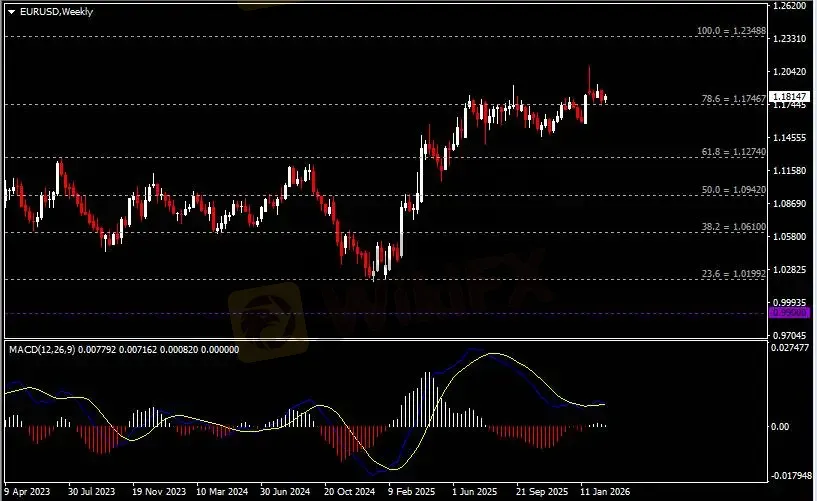
Task: Click the purple horizontal line price tag
Action: click(x=789, y=312)
